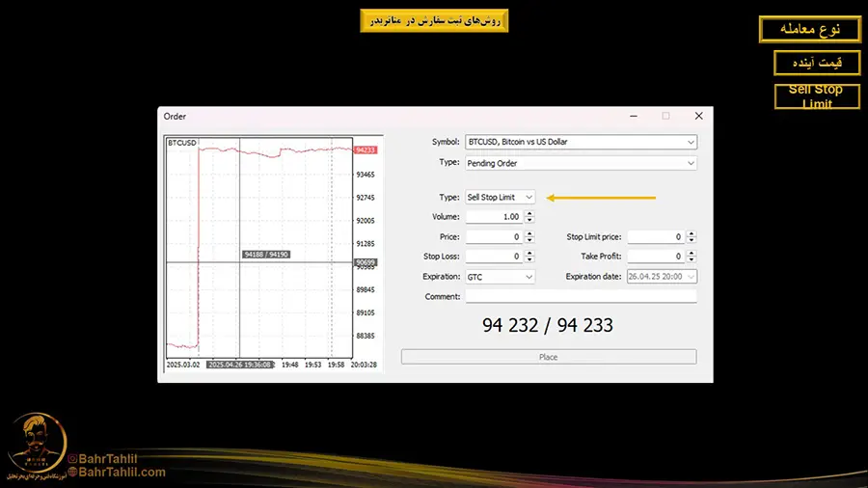Focus the Comment text field
This screenshot has height=488, width=868.
coord(581,297)
